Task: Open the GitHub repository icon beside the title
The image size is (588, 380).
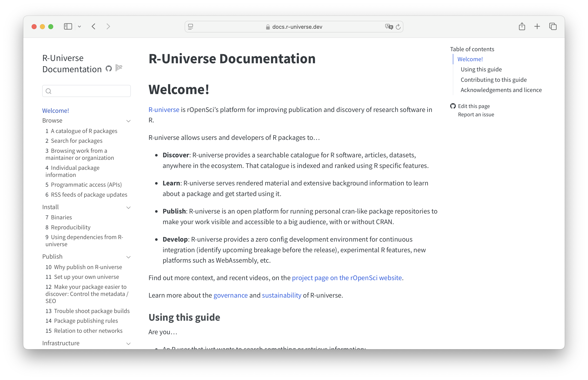Action: [x=109, y=69]
